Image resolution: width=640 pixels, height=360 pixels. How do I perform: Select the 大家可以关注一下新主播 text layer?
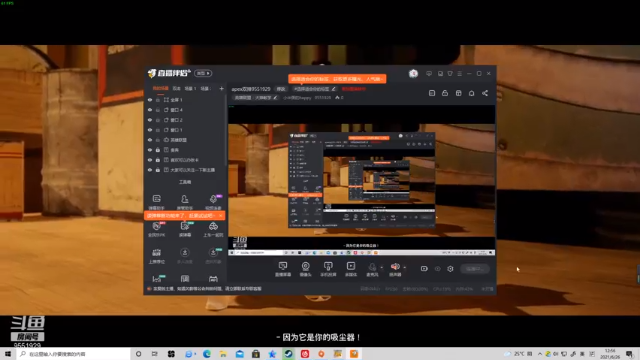(x=186, y=170)
